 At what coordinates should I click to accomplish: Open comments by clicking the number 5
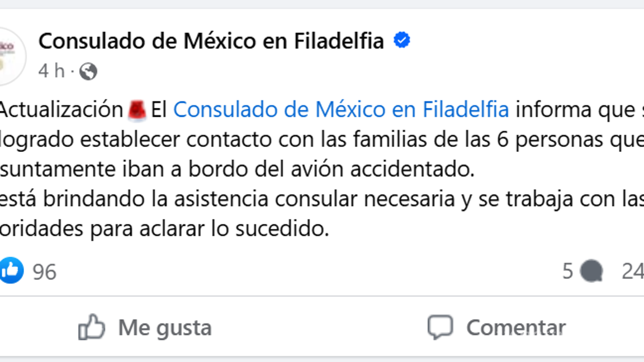pyautogui.click(x=566, y=272)
